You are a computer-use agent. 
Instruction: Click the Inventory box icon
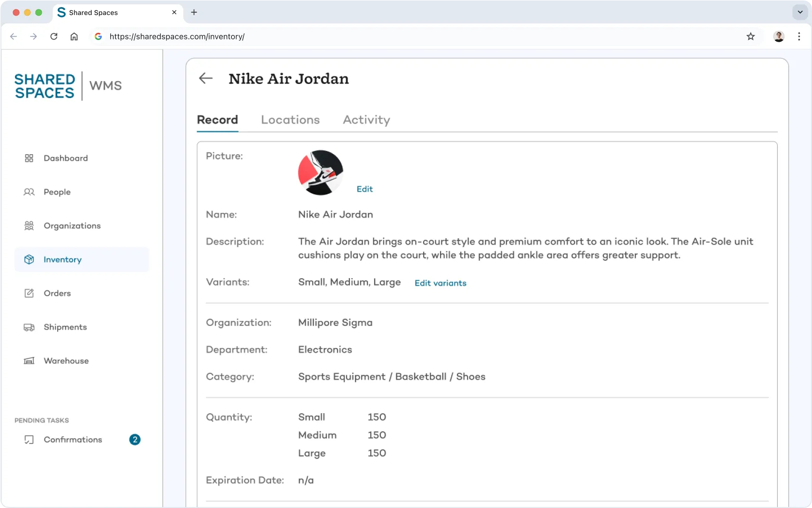point(29,259)
